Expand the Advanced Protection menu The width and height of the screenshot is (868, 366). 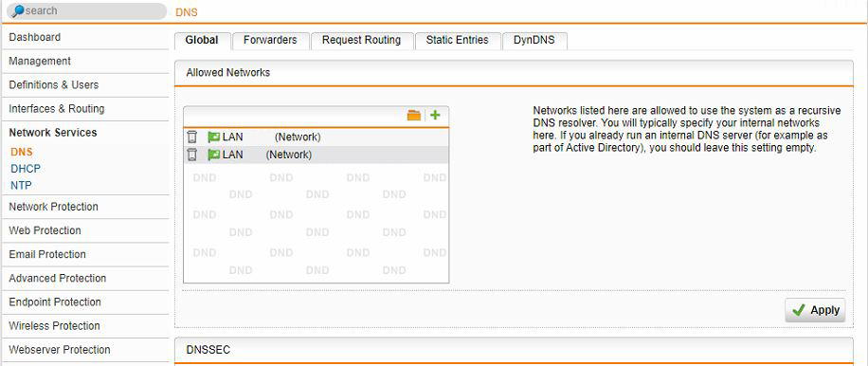pyautogui.click(x=84, y=279)
